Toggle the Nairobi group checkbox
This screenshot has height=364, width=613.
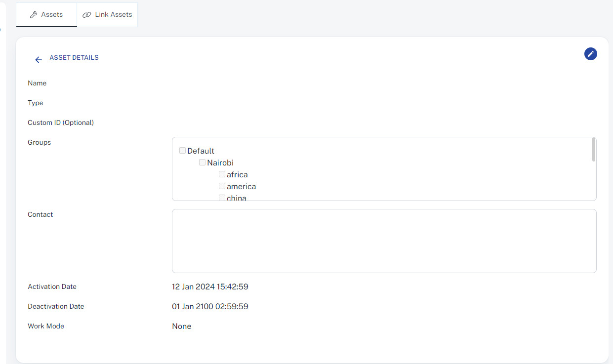click(x=202, y=162)
